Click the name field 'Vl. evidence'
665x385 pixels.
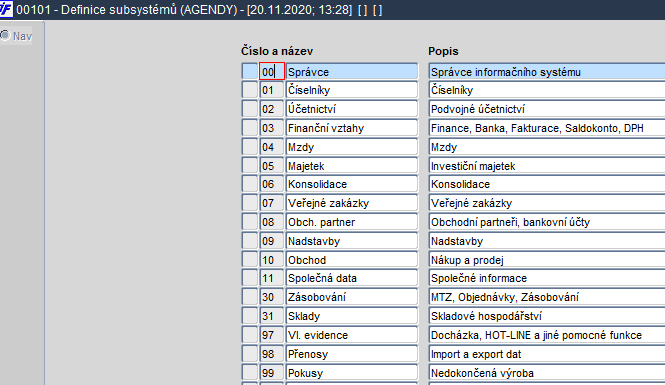tap(352, 335)
